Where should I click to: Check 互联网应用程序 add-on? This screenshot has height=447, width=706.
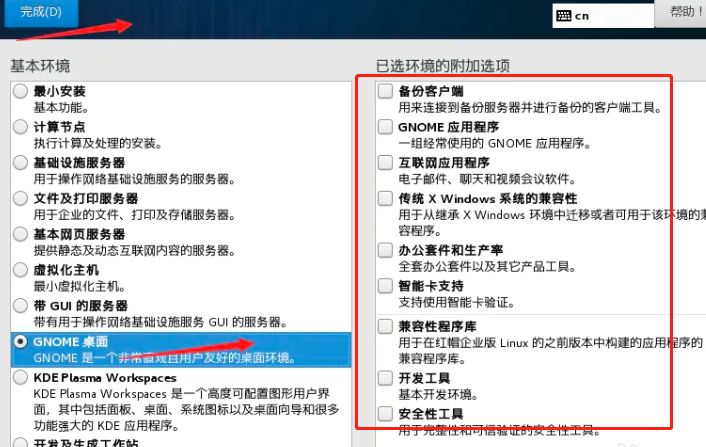(x=385, y=163)
